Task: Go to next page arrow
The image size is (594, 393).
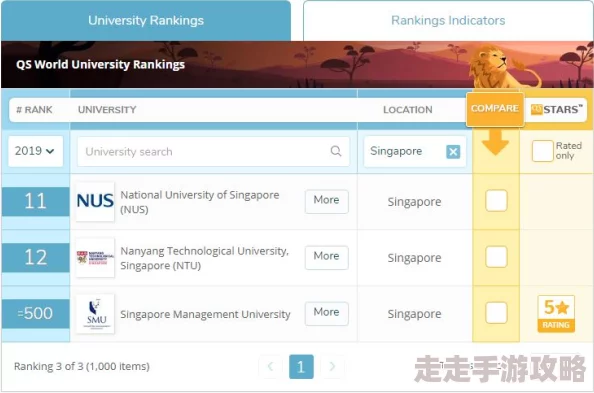Action: tap(332, 366)
